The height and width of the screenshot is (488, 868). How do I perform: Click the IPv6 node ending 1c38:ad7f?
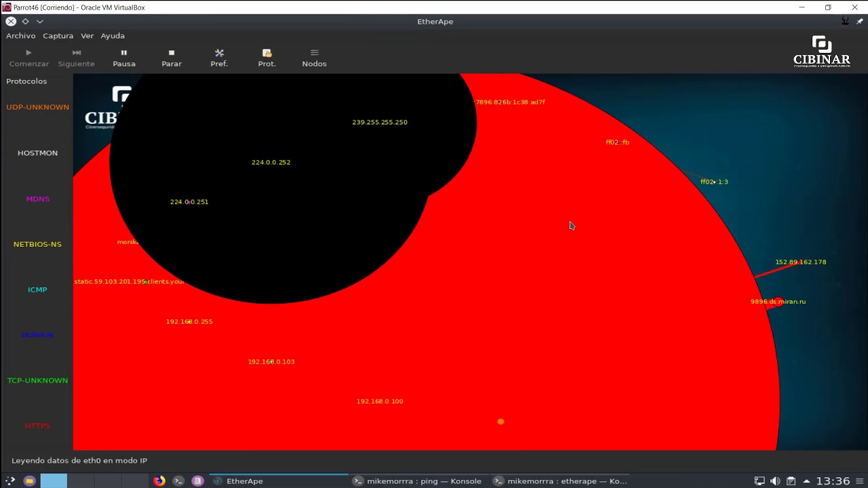pyautogui.click(x=510, y=102)
